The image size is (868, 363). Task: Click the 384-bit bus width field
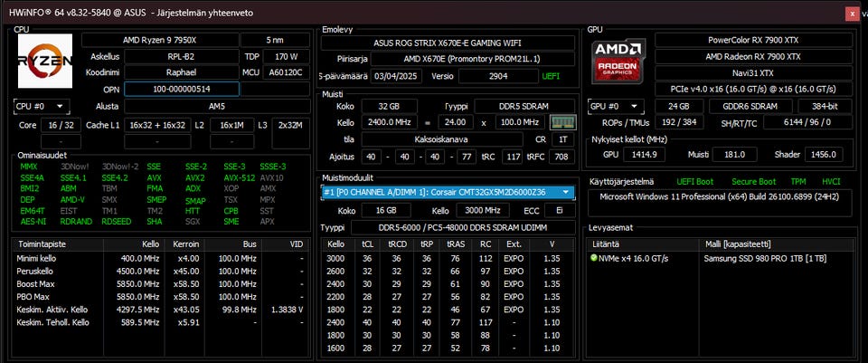click(x=825, y=107)
